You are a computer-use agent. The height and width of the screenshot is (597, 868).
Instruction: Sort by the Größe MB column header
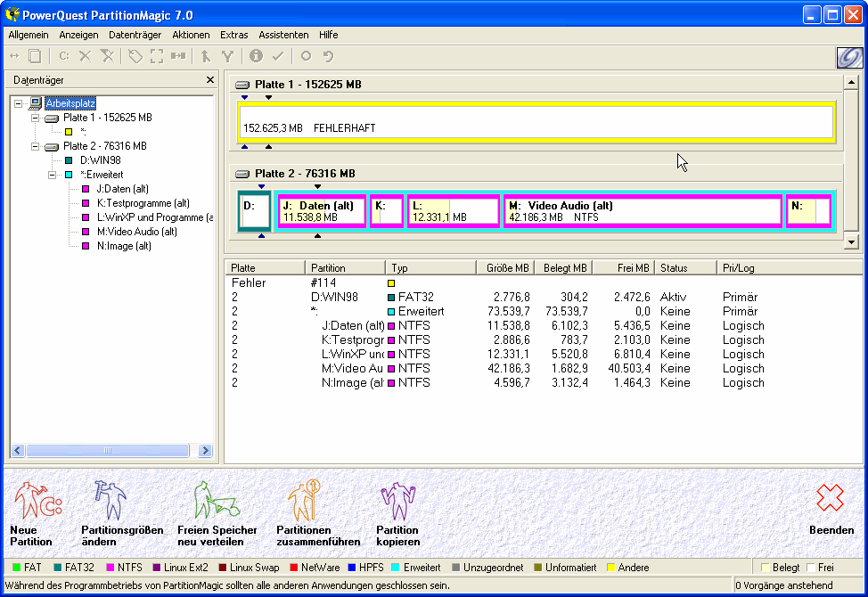click(x=506, y=268)
